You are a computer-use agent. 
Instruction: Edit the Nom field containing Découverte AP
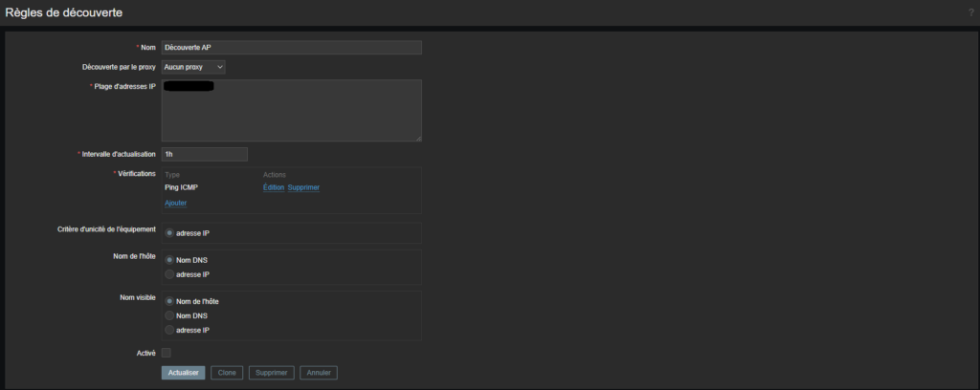pyautogui.click(x=291, y=48)
